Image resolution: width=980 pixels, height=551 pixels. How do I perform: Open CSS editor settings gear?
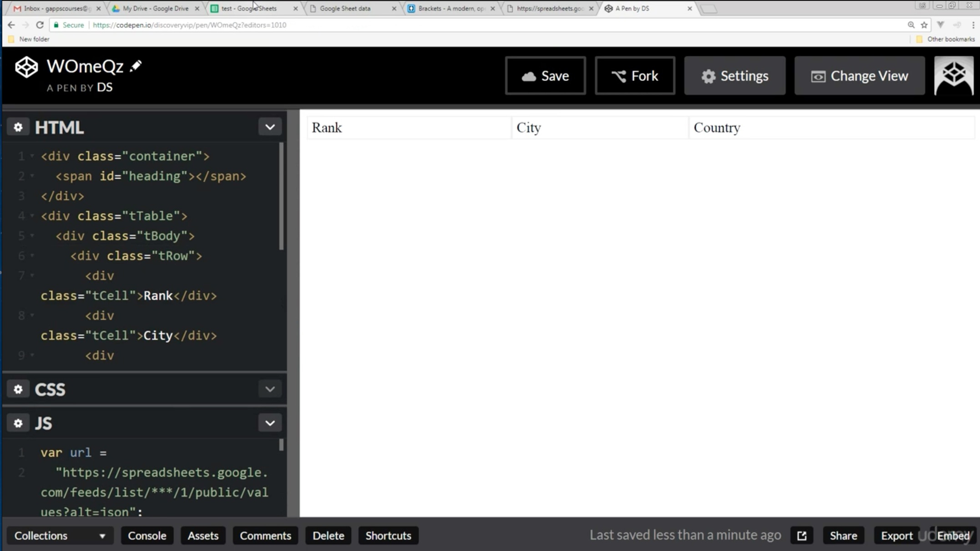pyautogui.click(x=18, y=389)
